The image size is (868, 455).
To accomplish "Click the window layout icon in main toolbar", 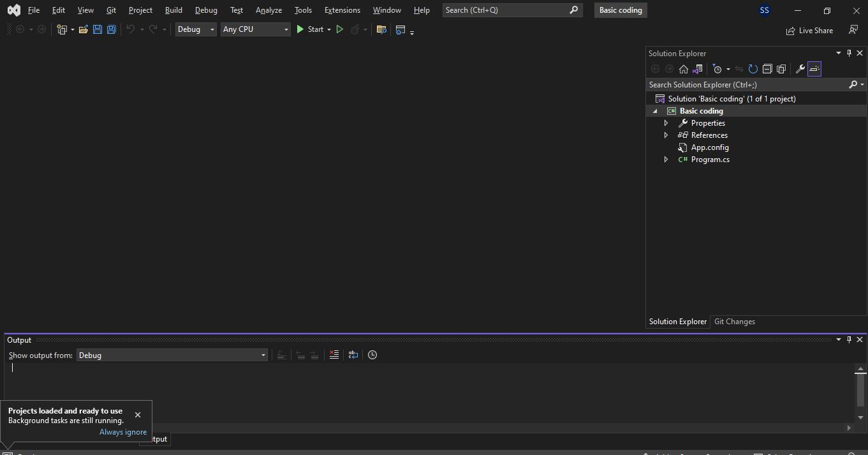I will coord(401,29).
